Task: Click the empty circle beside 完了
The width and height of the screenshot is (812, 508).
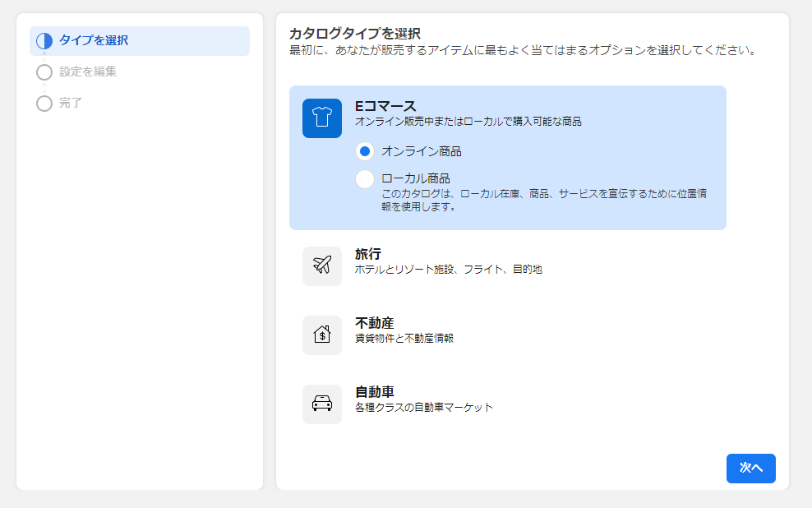Action: click(44, 103)
